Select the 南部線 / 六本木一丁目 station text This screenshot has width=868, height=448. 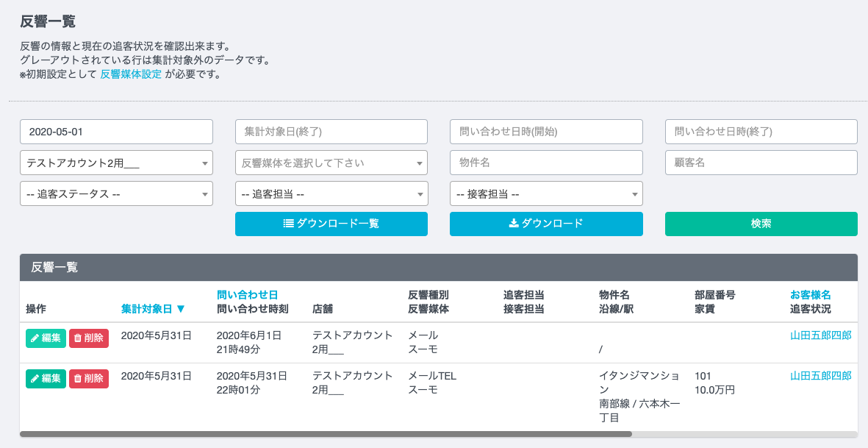click(x=639, y=410)
